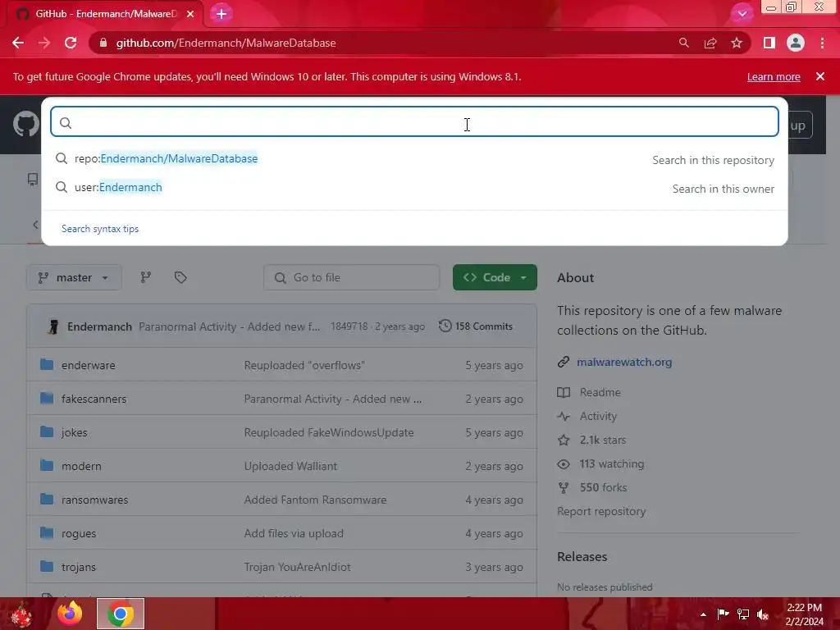Dismiss the Chrome update warning bar

pyautogui.click(x=820, y=76)
